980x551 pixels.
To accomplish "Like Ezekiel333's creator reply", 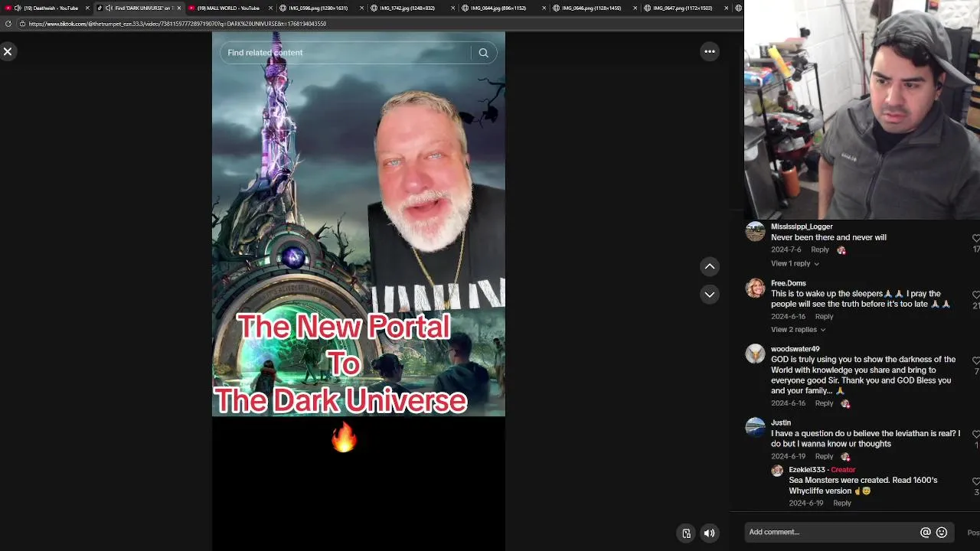I will pos(976,481).
